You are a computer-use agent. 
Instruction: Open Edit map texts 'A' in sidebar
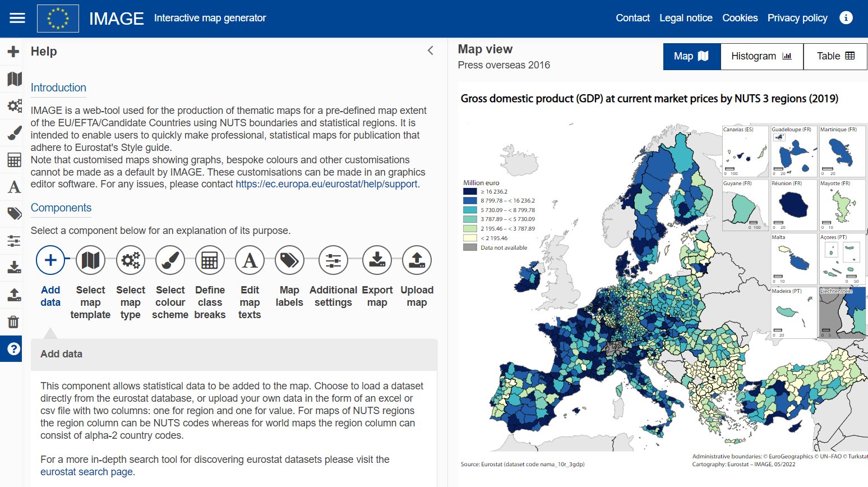tap(14, 187)
